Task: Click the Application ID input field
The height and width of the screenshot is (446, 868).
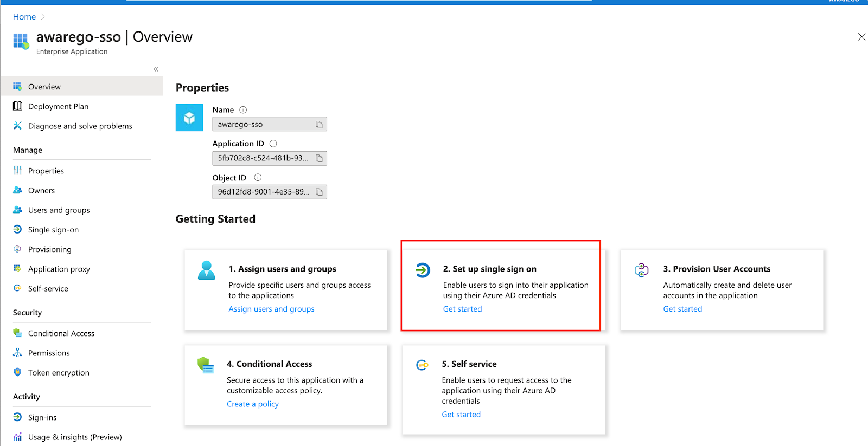Action: pos(270,158)
